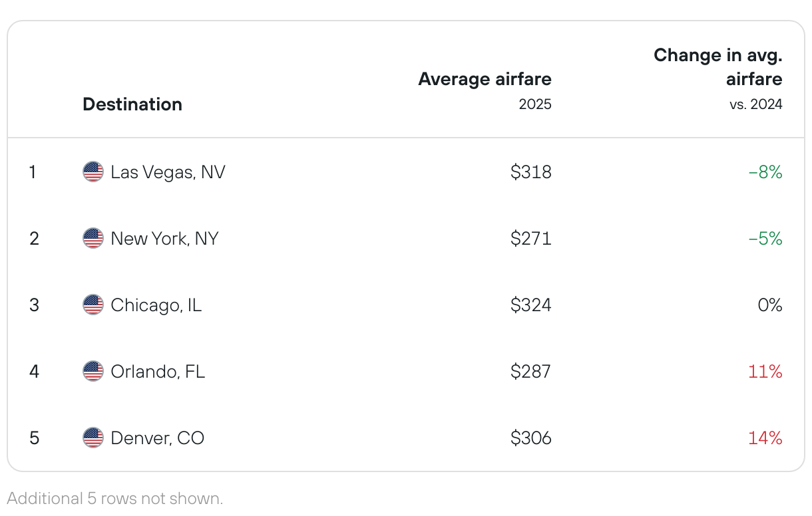Image resolution: width=812 pixels, height=516 pixels.
Task: Select the Chicago, IL destination name
Action: click(x=156, y=306)
